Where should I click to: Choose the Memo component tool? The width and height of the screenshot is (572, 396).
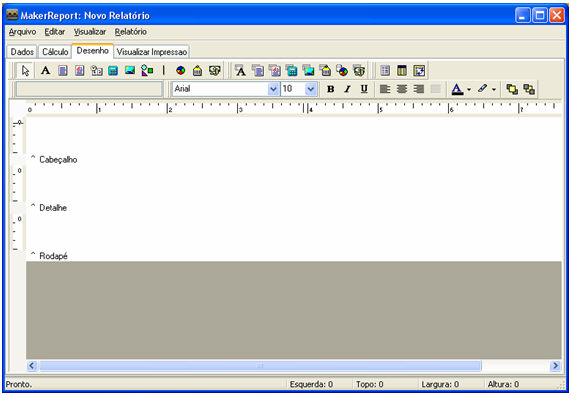click(63, 70)
